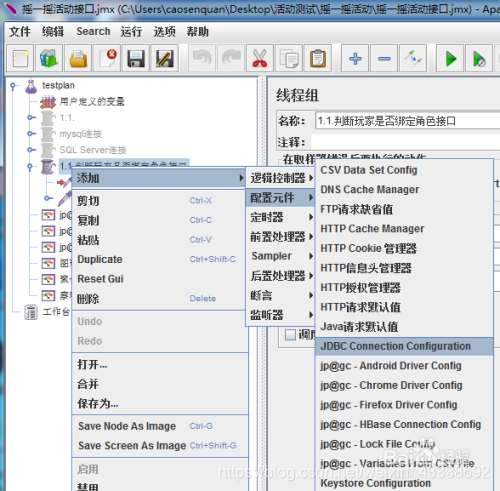
Task: Choose HTTP Cookie 管理器
Action: coord(404,248)
